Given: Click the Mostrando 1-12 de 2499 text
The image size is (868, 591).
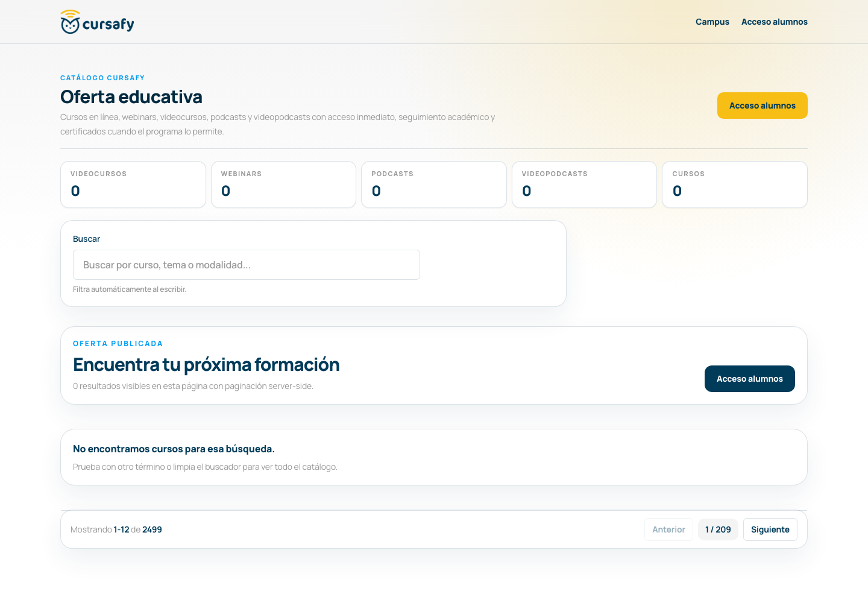Looking at the screenshot, I should [x=116, y=529].
